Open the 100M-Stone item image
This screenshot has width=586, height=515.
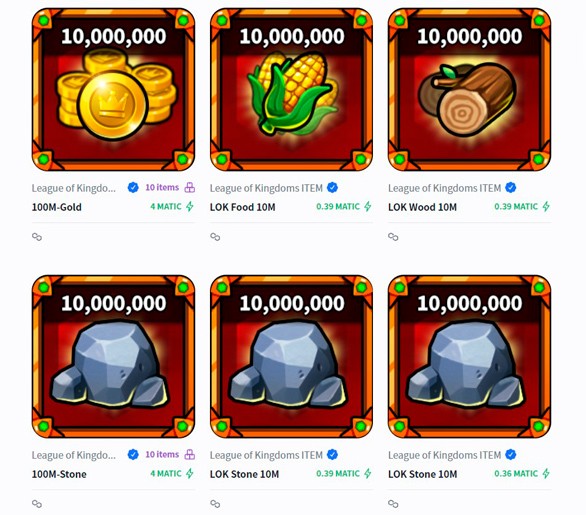pos(113,357)
